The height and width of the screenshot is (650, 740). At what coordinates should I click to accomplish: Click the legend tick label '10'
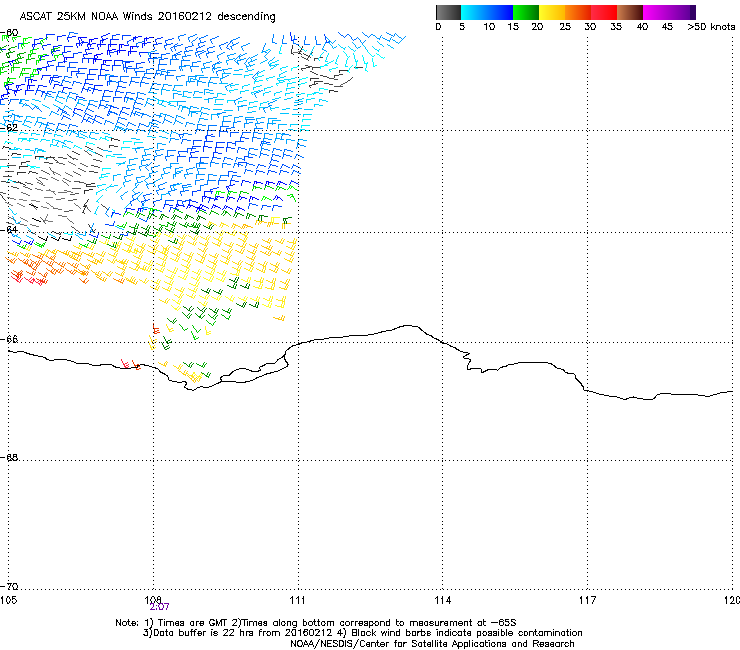pyautogui.click(x=489, y=27)
